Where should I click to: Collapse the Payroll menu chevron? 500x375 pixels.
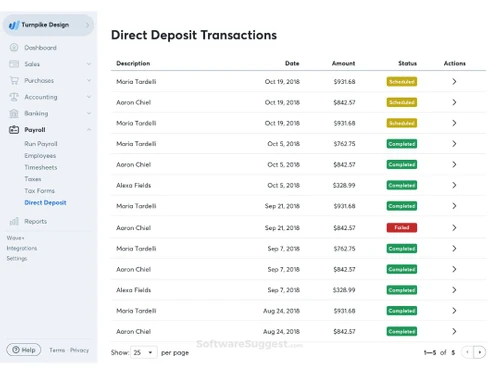[x=89, y=130]
